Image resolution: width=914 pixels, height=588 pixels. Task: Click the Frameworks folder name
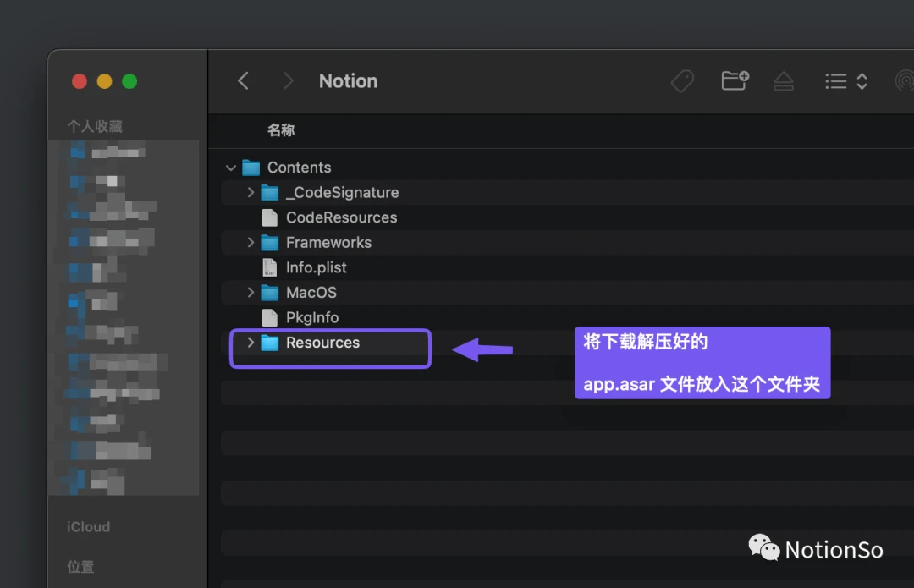tap(328, 243)
